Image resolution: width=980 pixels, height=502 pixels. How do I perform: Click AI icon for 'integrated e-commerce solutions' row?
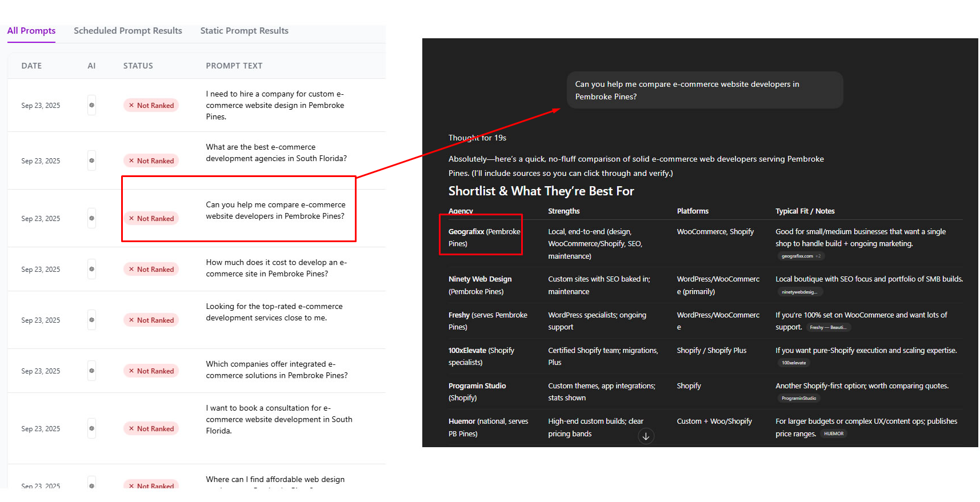(x=91, y=371)
